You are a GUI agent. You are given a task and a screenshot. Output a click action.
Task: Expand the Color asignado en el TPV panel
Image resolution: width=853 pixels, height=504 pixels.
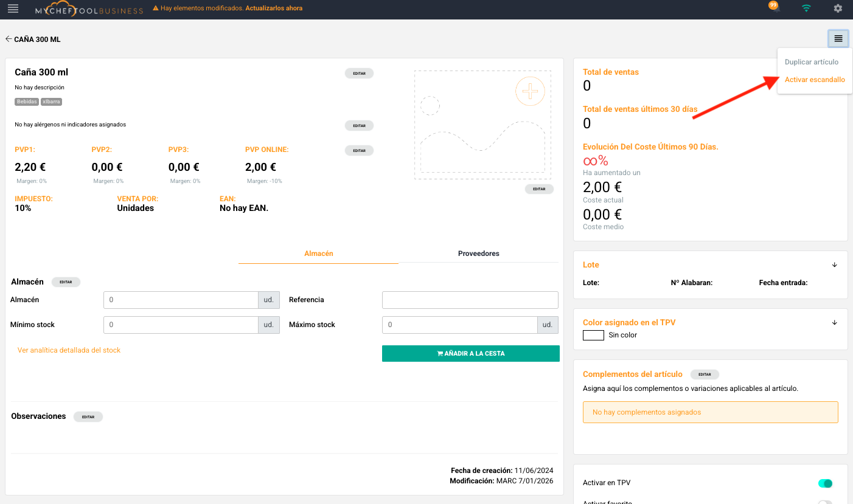834,323
